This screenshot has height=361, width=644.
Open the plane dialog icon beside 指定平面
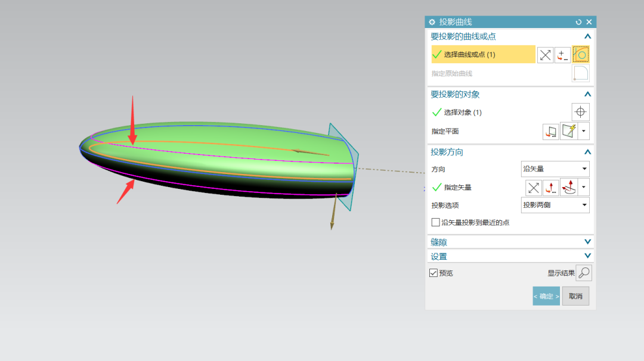pyautogui.click(x=551, y=131)
